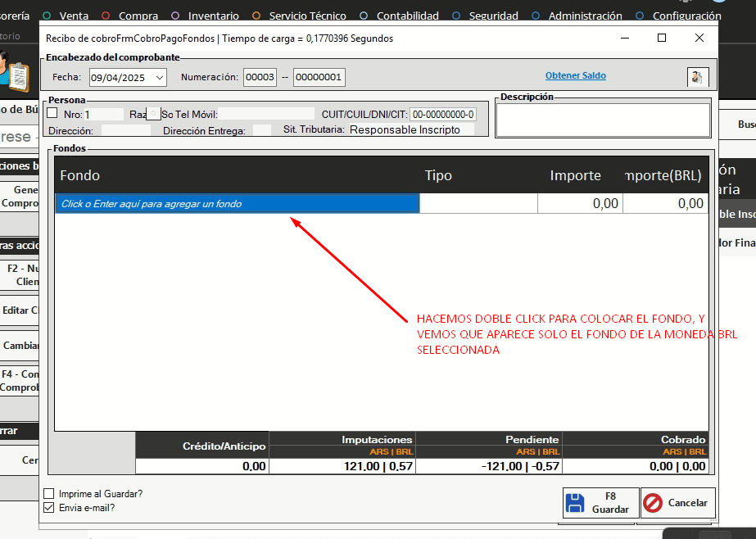The image size is (756, 539).
Task: Click the F8 Guardar save button
Action: (x=600, y=502)
